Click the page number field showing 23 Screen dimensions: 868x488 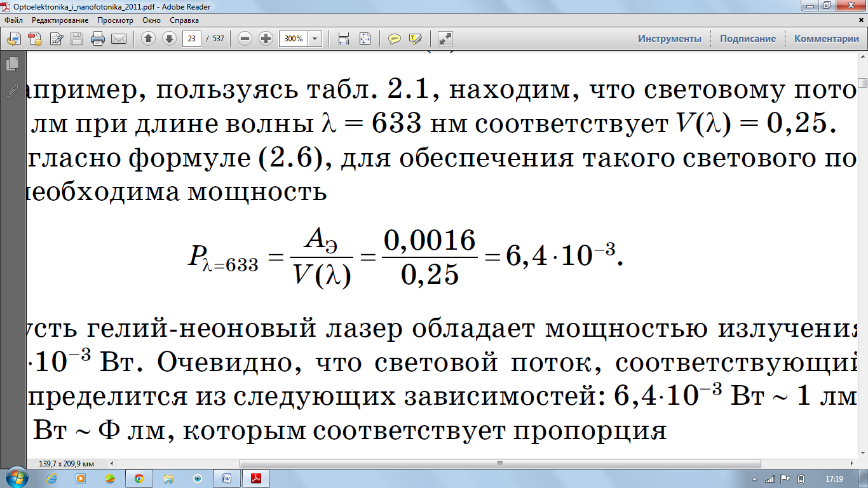[x=192, y=39]
